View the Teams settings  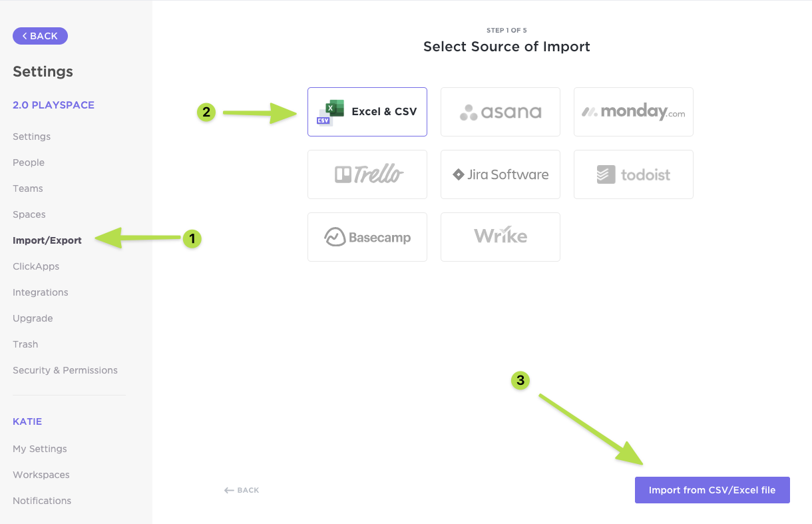[27, 188]
